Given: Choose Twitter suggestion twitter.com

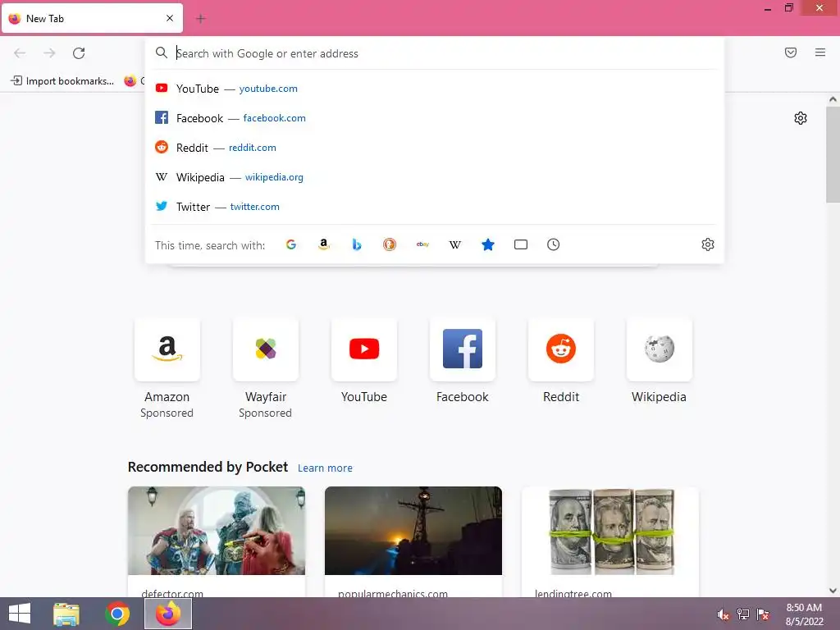Looking at the screenshot, I should tap(435, 206).
